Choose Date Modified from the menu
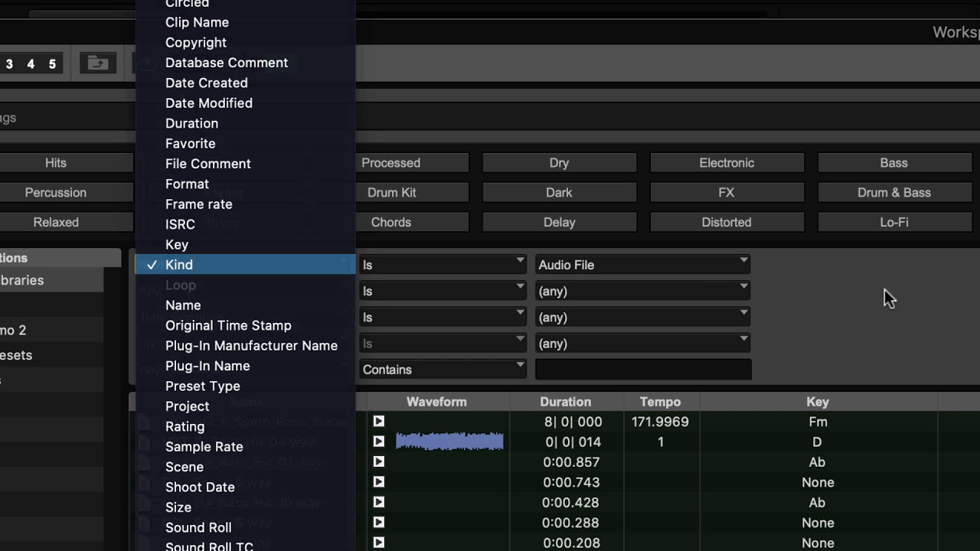 click(245, 103)
